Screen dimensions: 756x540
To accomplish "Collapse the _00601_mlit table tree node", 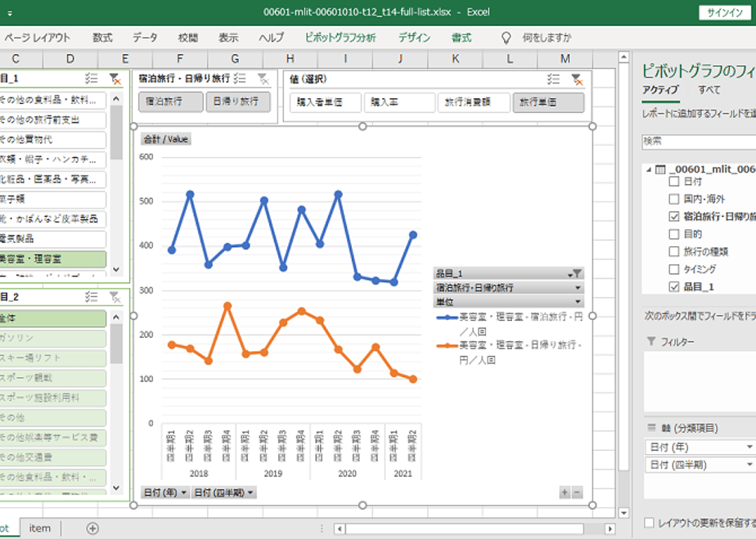I will tap(649, 169).
